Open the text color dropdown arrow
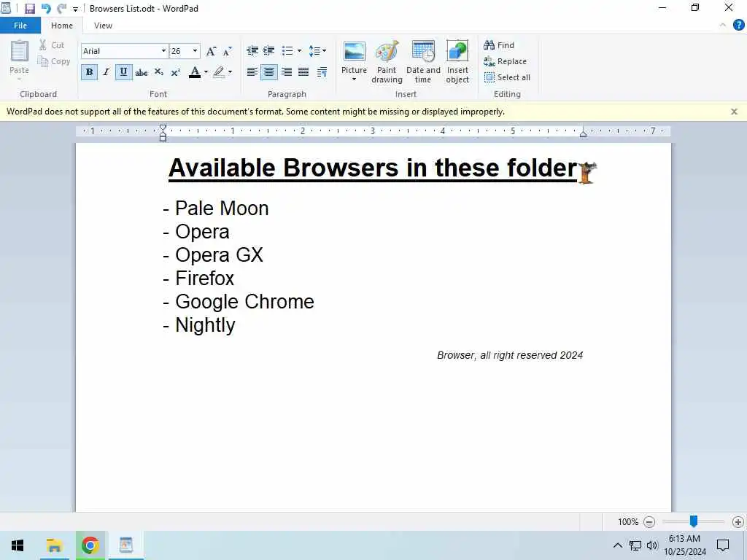Screen dimensions: 747x560 point(206,72)
